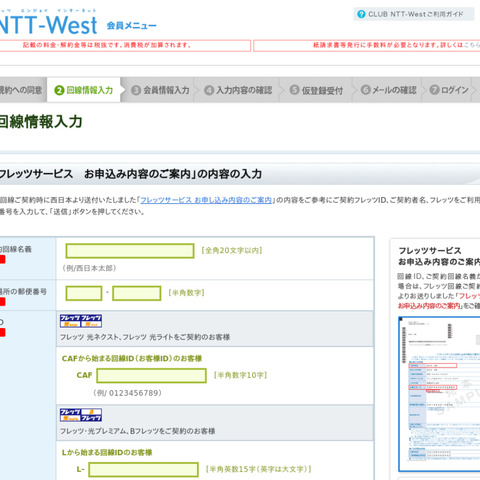Click the [半角数字10字] hint text
This screenshot has width=480, height=480.
240,375
